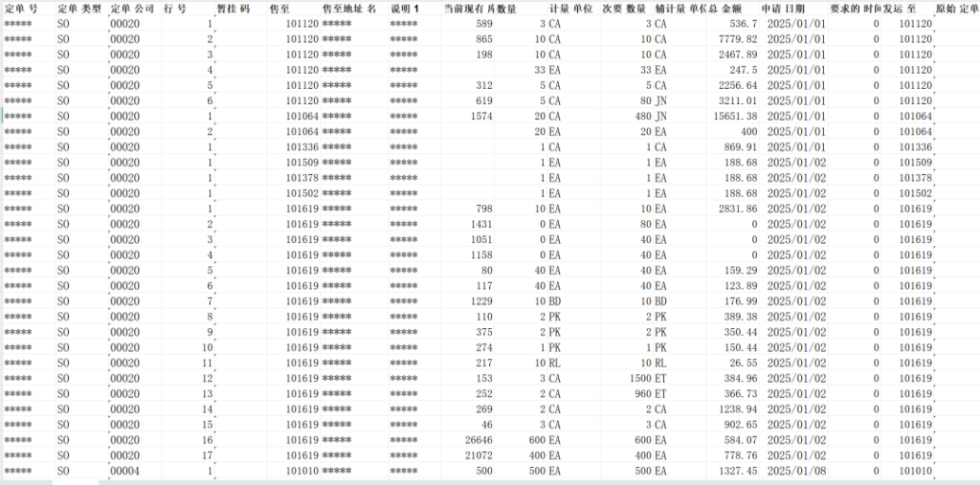Click the total amount cell 159.29
The height and width of the screenshot is (485, 980).
click(x=742, y=271)
